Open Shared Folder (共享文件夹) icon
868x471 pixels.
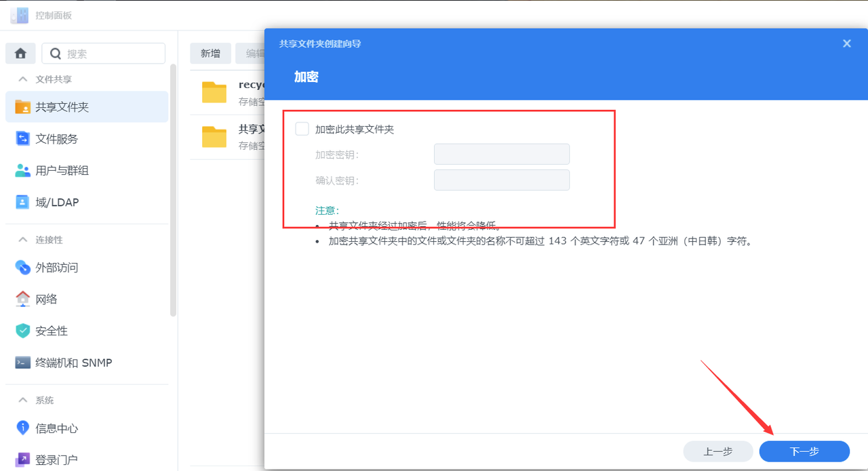pyautogui.click(x=23, y=107)
